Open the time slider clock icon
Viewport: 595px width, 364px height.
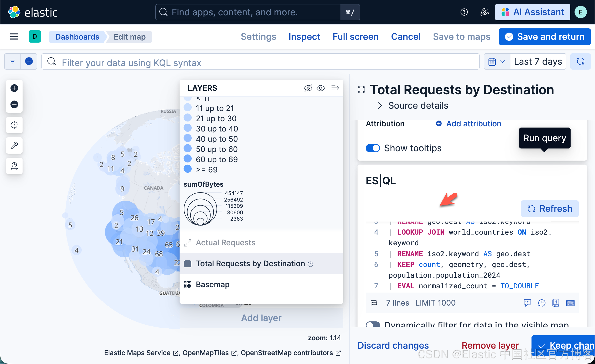coord(14,166)
